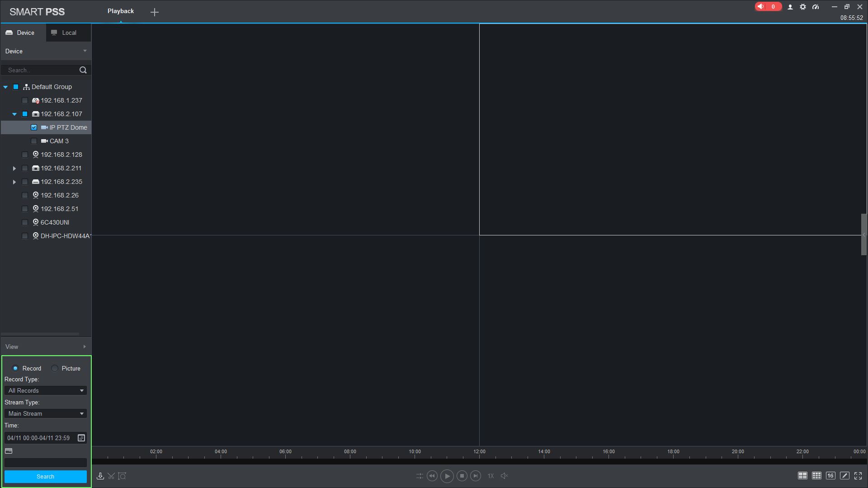Open settings gear icon
The width and height of the screenshot is (868, 488).
coord(803,7)
